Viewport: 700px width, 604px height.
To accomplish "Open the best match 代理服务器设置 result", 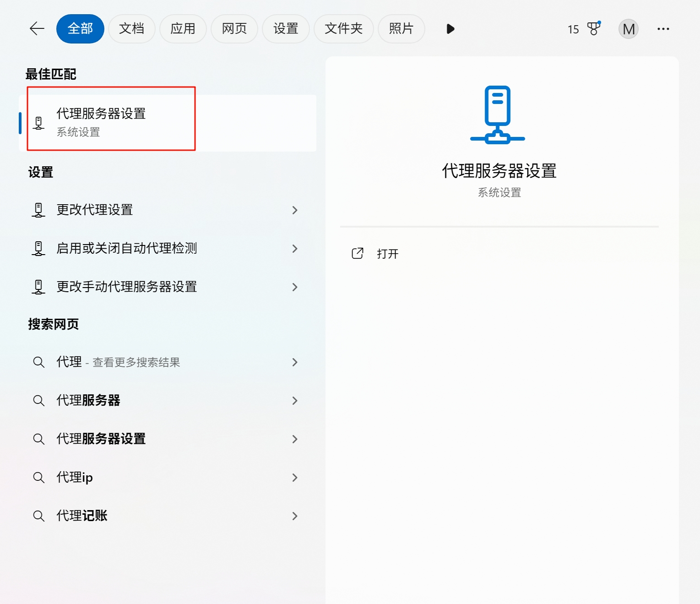I will coord(101,122).
